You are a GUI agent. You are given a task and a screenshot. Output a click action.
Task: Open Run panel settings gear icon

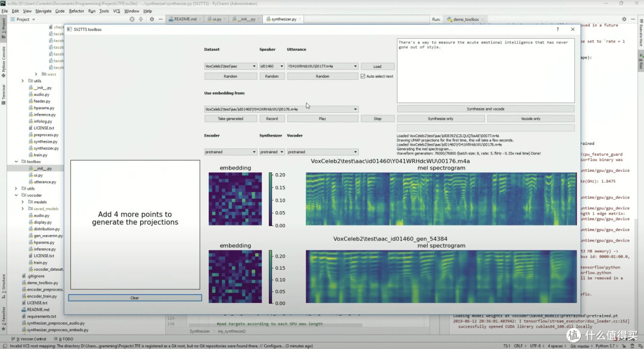pos(624,19)
